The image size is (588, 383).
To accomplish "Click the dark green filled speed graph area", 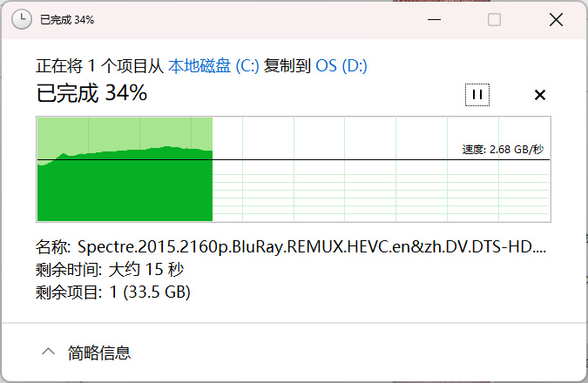I will point(125,191).
